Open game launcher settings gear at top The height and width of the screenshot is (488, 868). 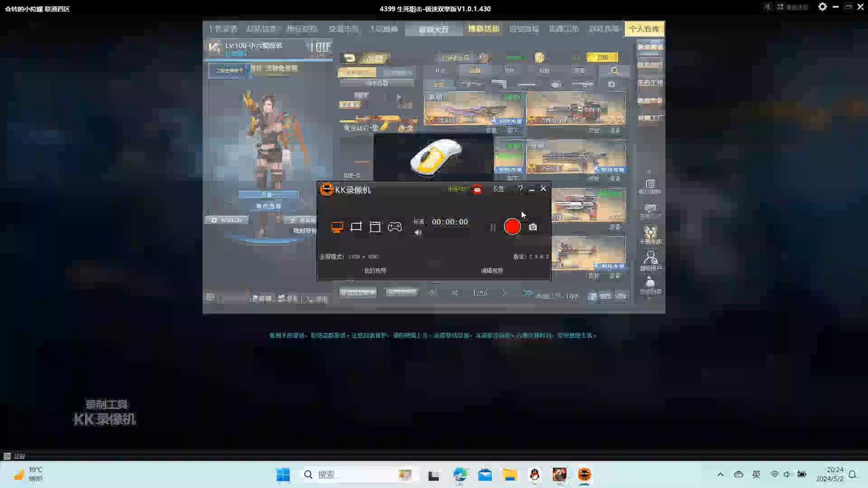point(822,7)
